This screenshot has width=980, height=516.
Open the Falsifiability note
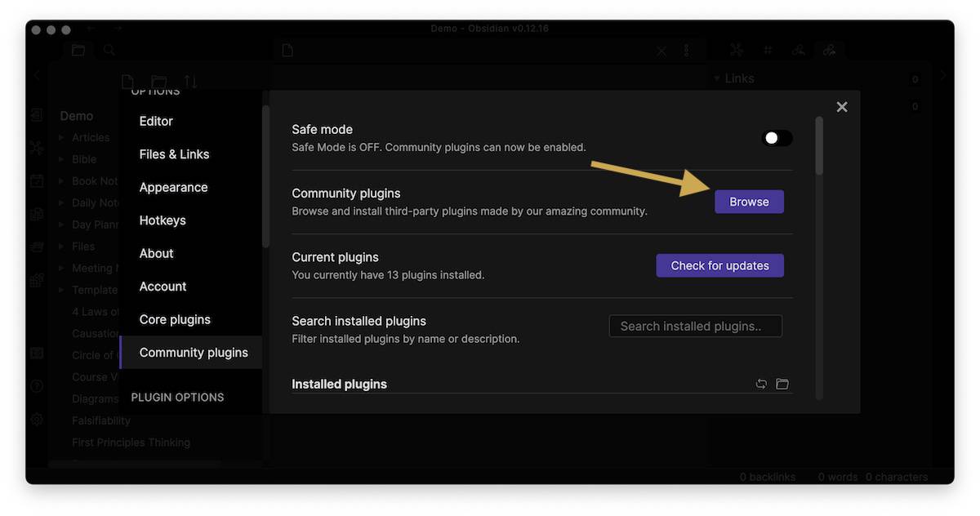point(101,420)
